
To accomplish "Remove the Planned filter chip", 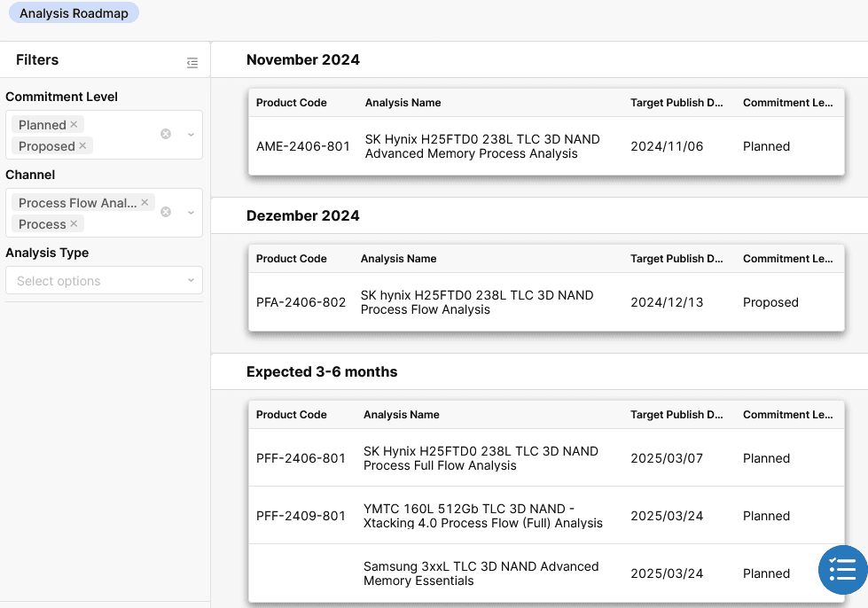I will (x=74, y=125).
